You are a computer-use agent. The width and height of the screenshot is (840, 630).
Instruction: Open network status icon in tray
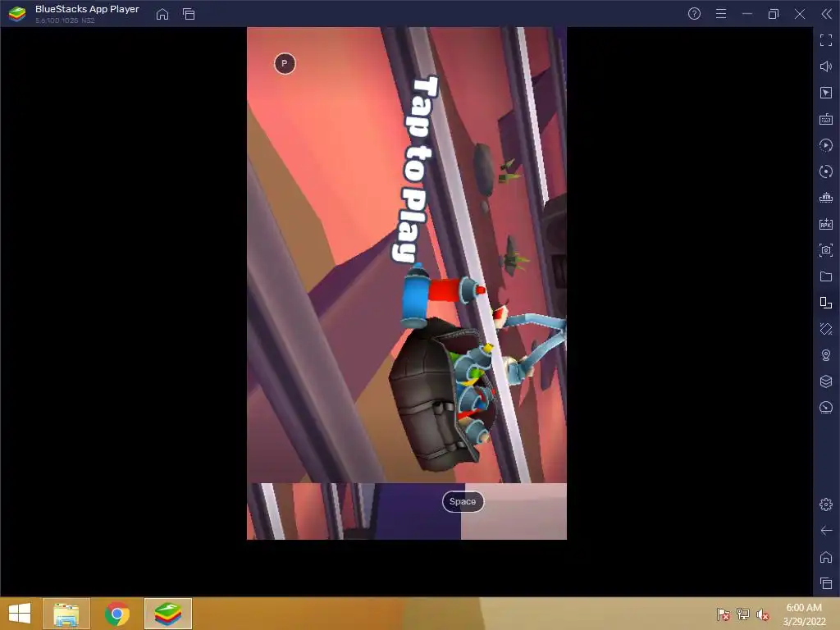(x=743, y=614)
